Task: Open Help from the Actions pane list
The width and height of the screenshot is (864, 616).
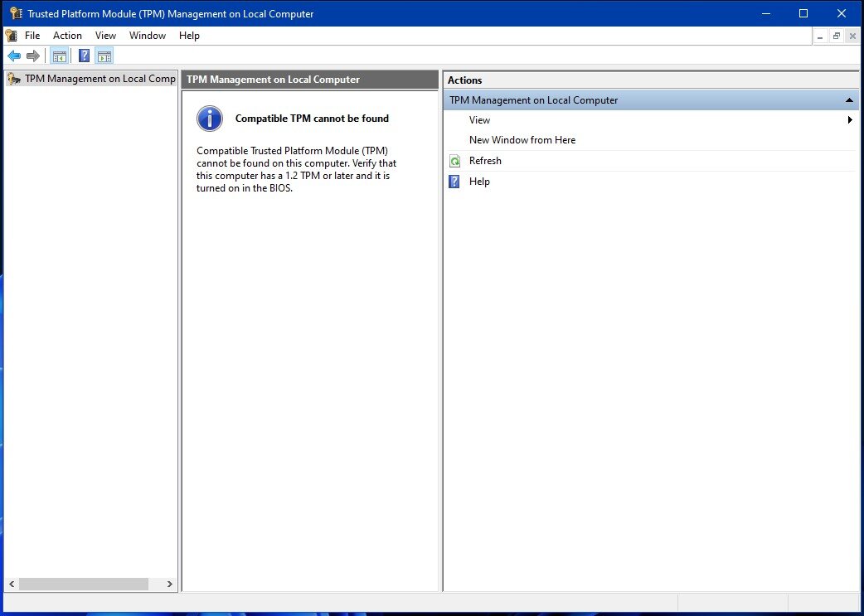Action: [x=479, y=182]
